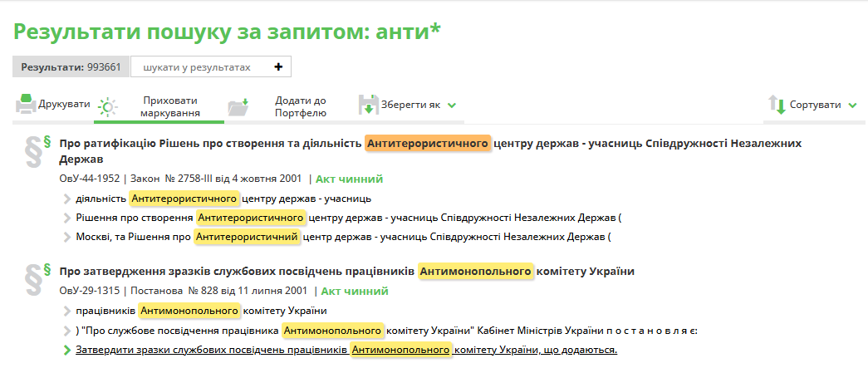Click the plus icon in search-within-results box
The width and height of the screenshot is (868, 368).
point(277,67)
